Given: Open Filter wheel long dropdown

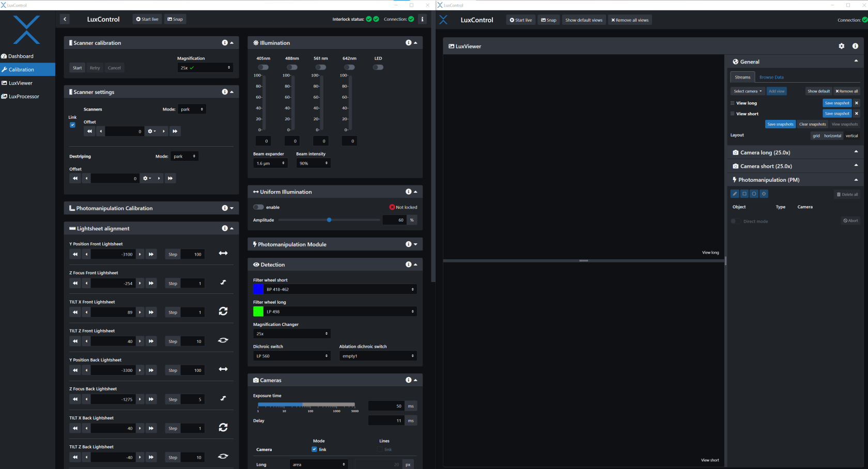Looking at the screenshot, I should tap(340, 311).
